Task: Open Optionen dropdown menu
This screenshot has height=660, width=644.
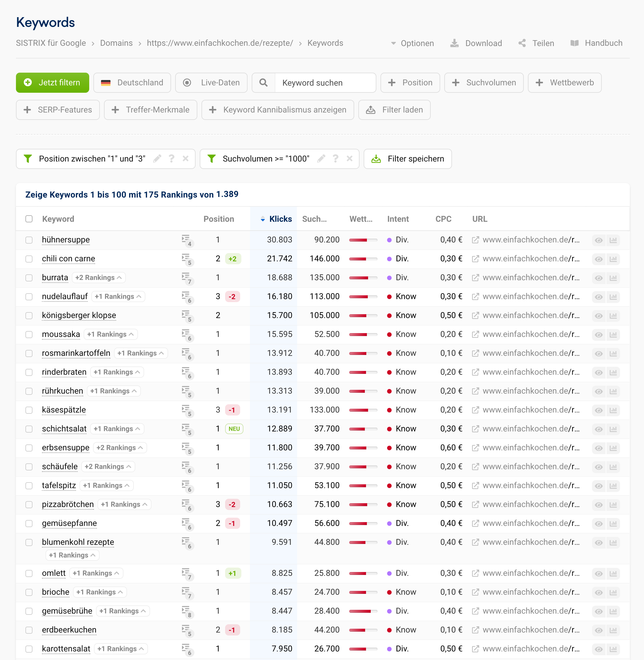Action: (412, 43)
